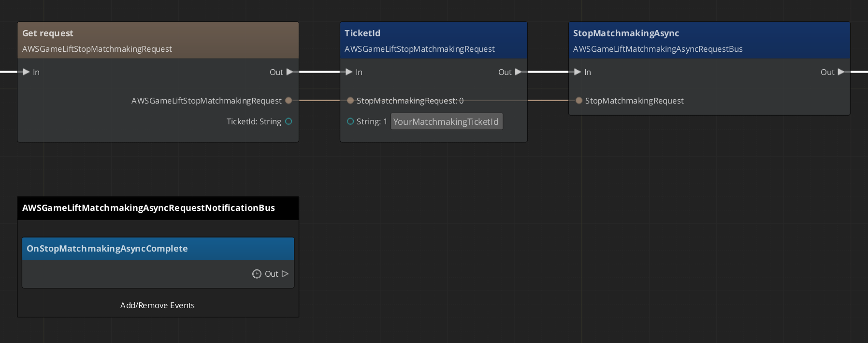The image size is (868, 343).
Task: Click the StopMatchmakingRequest: 0 input pin
Action: [350, 101]
